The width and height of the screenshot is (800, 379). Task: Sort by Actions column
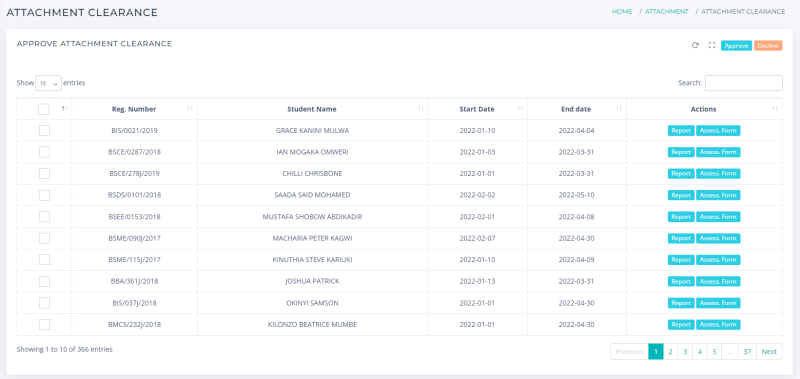point(704,109)
